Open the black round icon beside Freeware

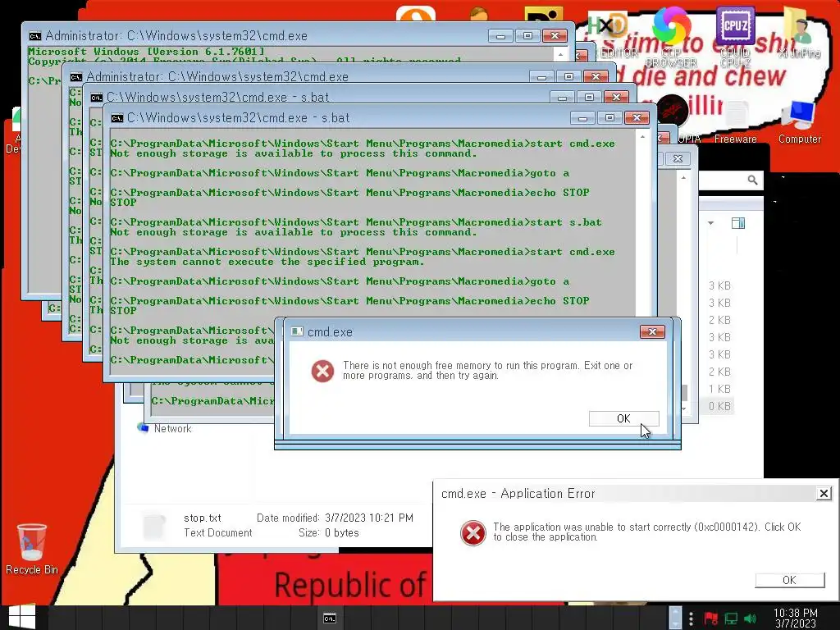[x=672, y=112]
